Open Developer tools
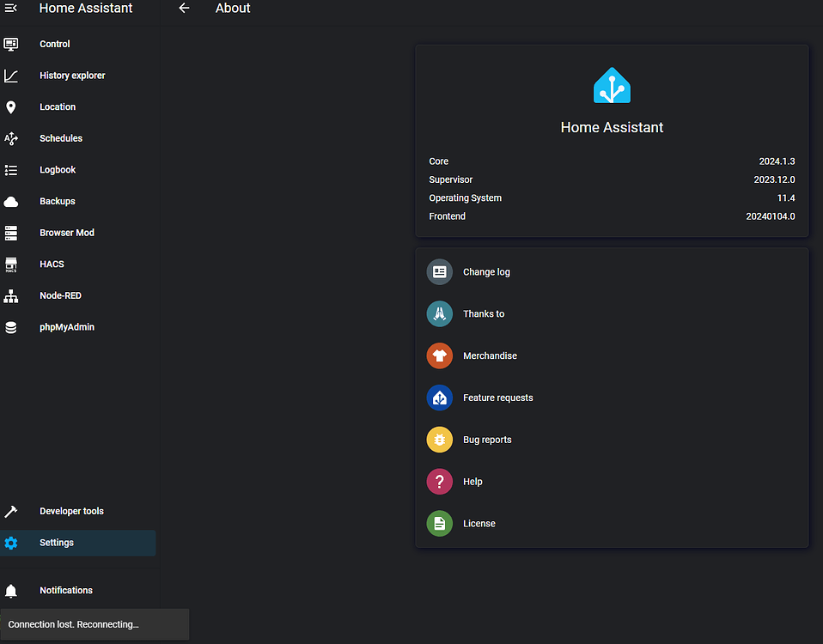Screen dimensions: 823x644 [77, 511]
